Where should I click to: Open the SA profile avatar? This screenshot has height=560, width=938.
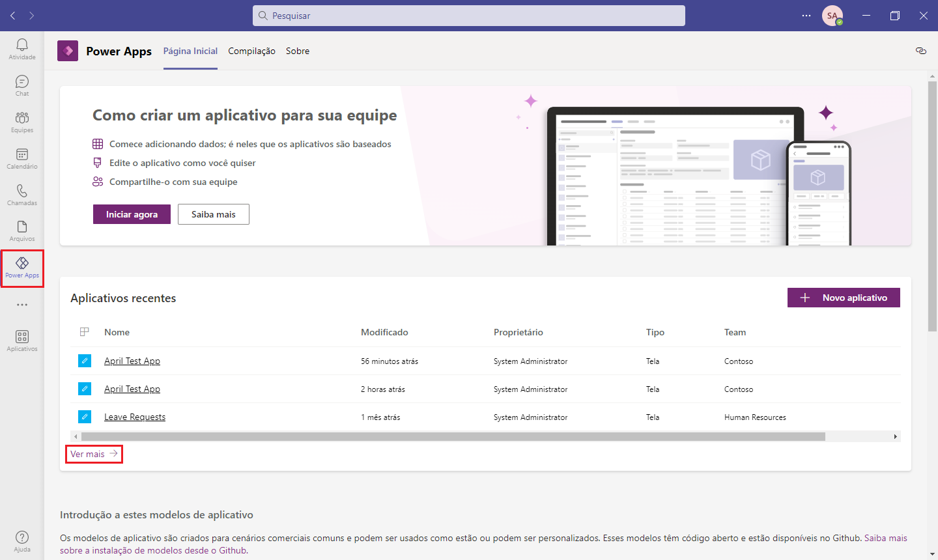tap(832, 16)
